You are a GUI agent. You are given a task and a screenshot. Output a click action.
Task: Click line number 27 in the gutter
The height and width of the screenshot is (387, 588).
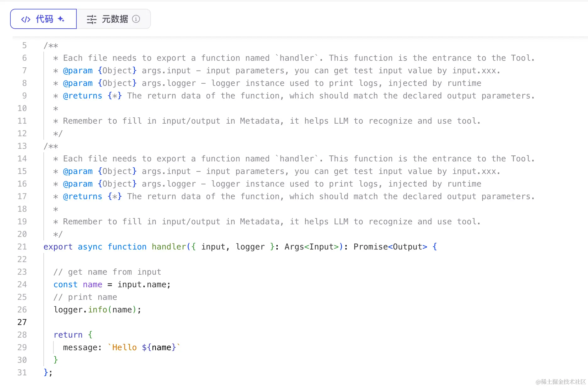pyautogui.click(x=22, y=322)
